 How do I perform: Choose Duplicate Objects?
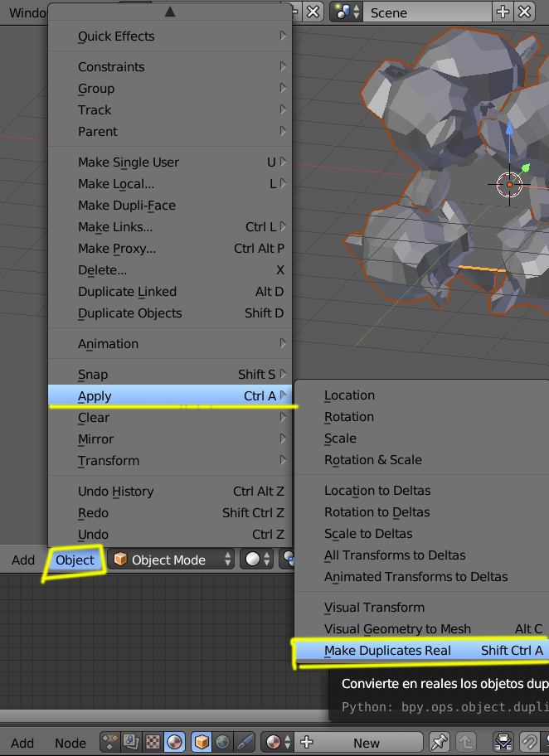(x=170, y=313)
